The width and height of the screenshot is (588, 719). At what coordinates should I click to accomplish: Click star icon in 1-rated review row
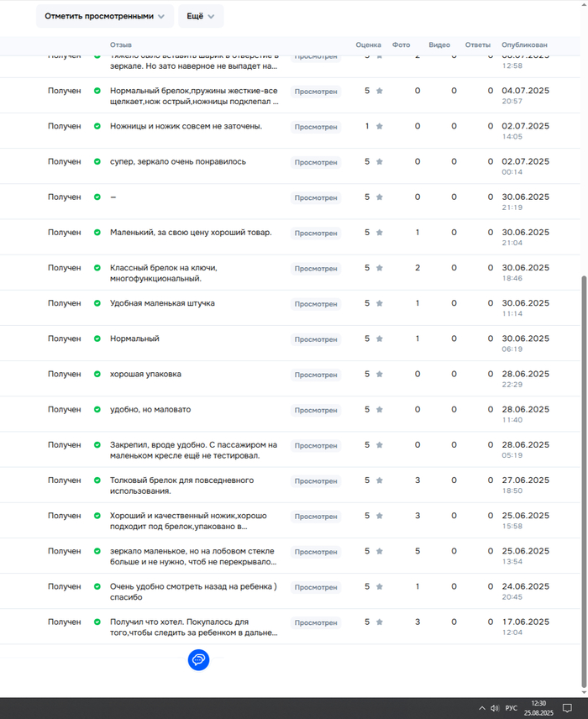click(379, 126)
